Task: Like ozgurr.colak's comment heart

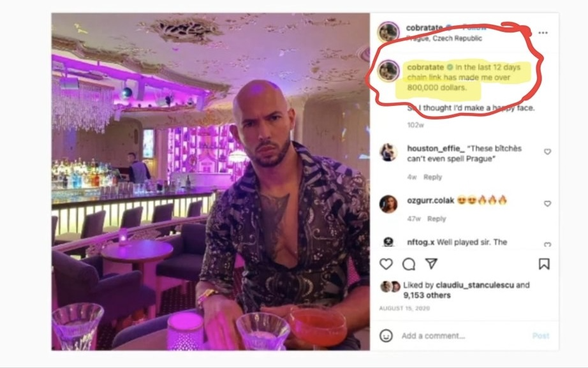Action: pos(547,203)
